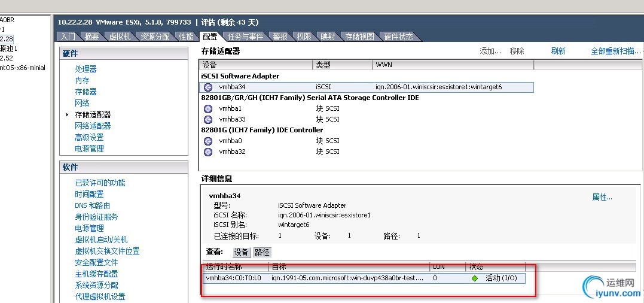Sort by 设备 column header
The width and height of the screenshot is (644, 303).
257,65
